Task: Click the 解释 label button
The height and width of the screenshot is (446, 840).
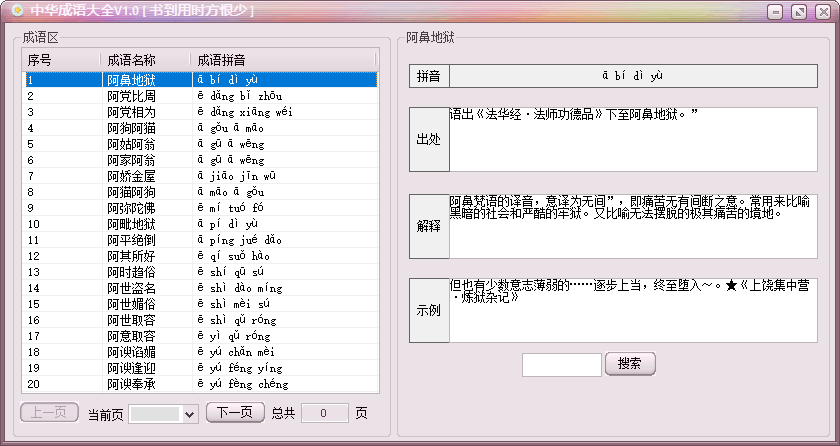Action: point(429,226)
